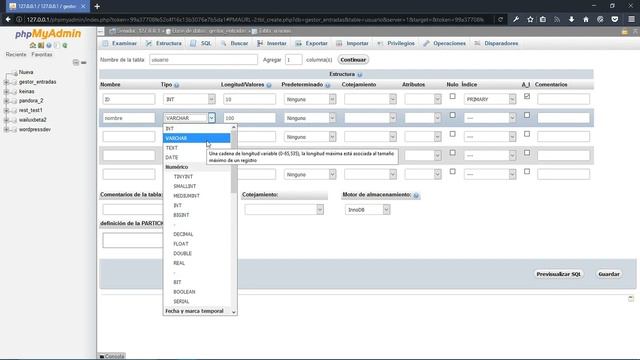
Task: Click the Pocket icon in browser toolbar
Action: (x=615, y=19)
